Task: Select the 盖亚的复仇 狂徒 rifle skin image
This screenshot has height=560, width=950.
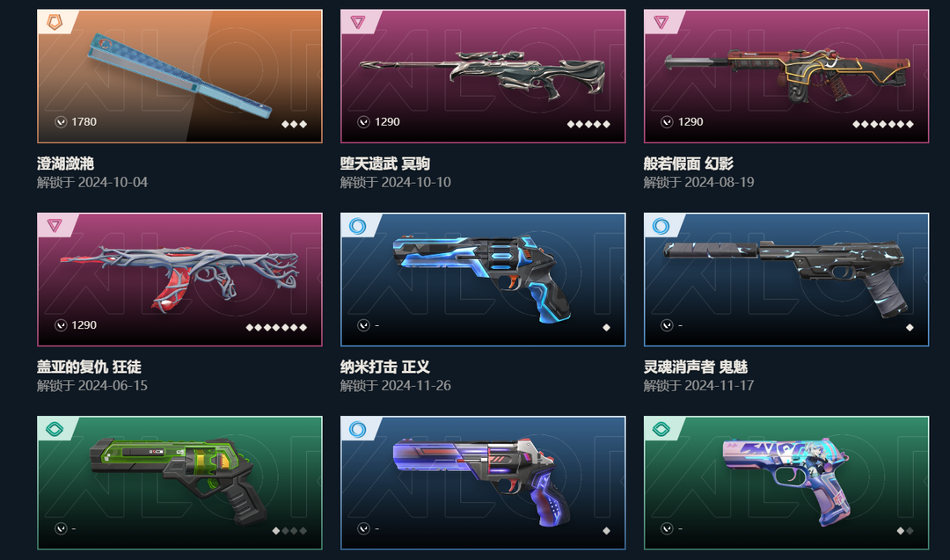Action: [x=179, y=280]
